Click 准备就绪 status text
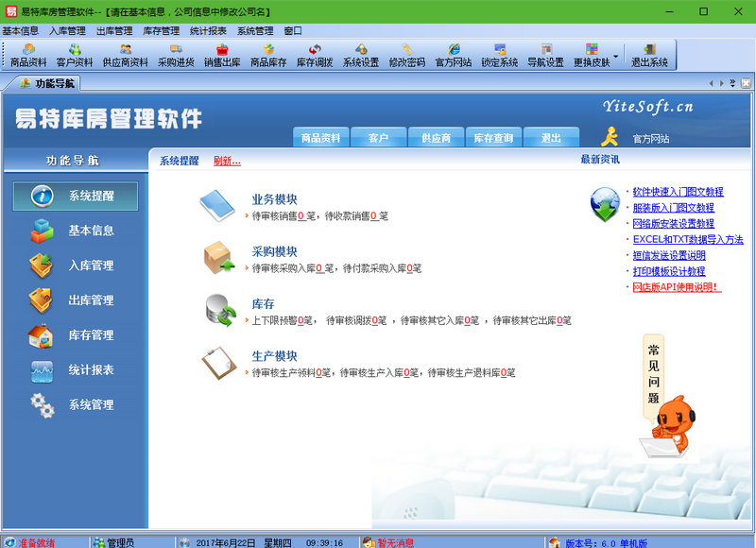The image size is (756, 548). [37, 543]
